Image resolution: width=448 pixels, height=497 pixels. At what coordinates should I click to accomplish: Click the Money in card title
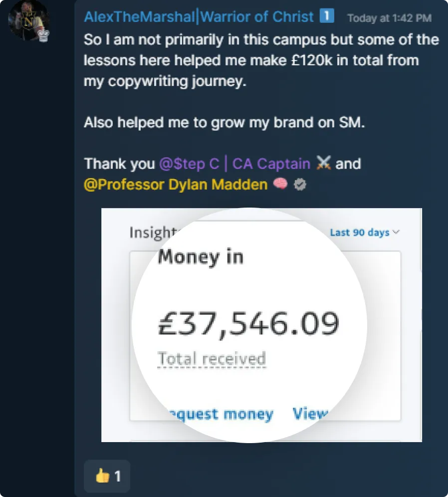(x=201, y=257)
